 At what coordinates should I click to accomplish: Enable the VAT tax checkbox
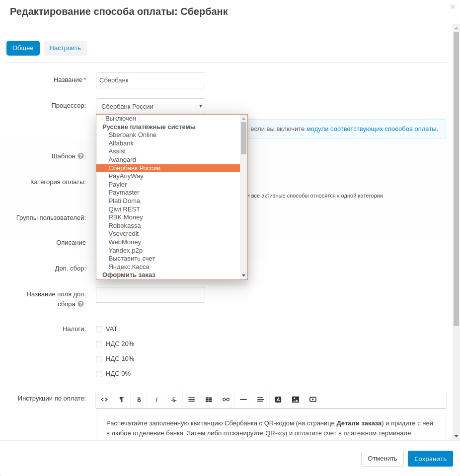coord(99,329)
